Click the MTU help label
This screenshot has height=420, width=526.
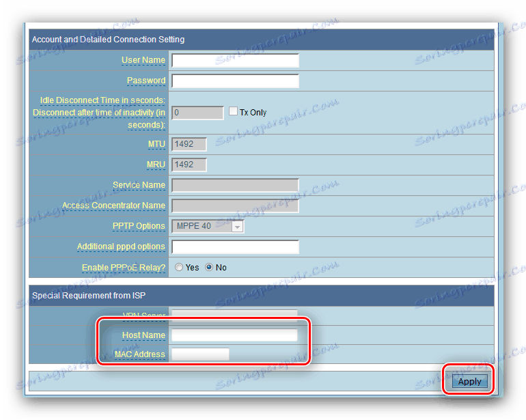pos(156,144)
